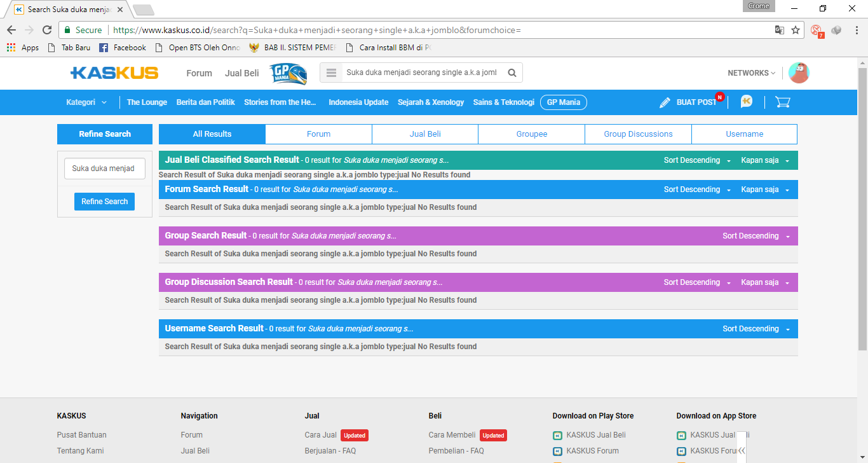The width and height of the screenshot is (868, 463).
Task: Expand the Kategori dropdown
Action: pos(86,102)
